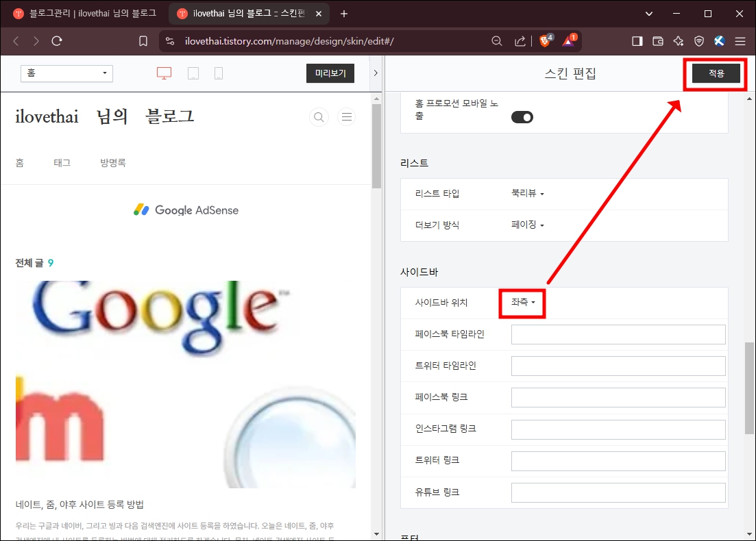Toggle the browser sidebar panel icon
This screenshot has width=756, height=541.
[x=637, y=41]
